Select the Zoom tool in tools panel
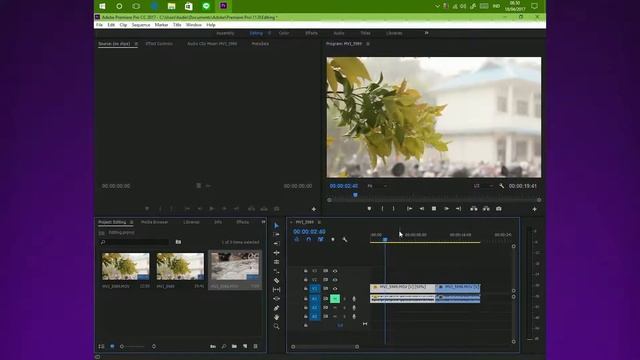The image size is (640, 360). [276, 327]
